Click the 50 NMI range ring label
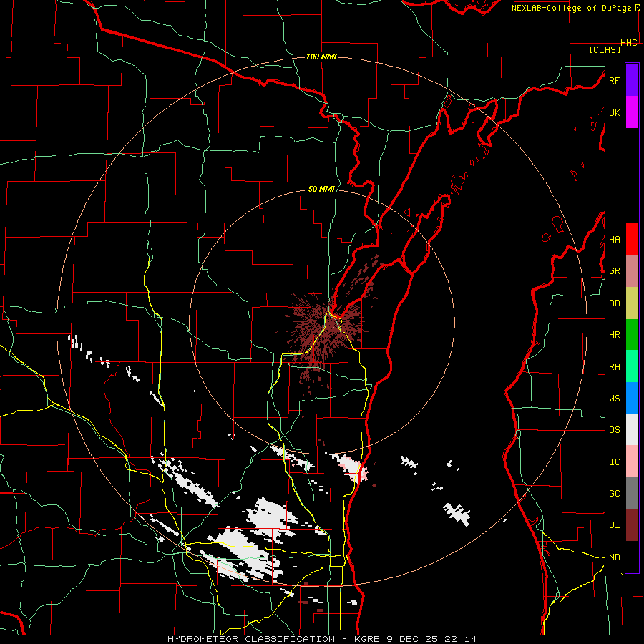The width and height of the screenshot is (644, 644). (x=321, y=189)
